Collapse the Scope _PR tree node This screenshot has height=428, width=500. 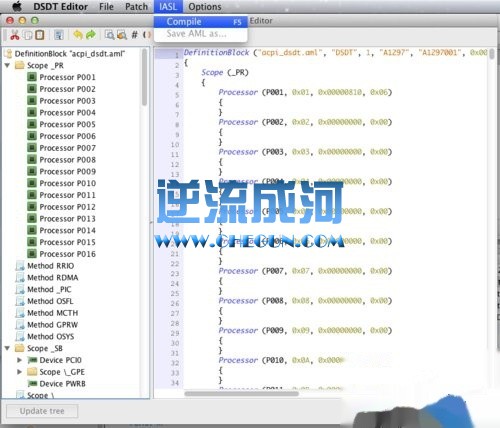pyautogui.click(x=7, y=65)
